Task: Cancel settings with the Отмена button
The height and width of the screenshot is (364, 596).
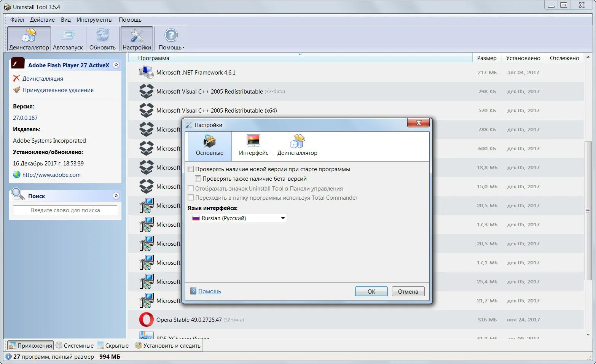Action: 408,291
